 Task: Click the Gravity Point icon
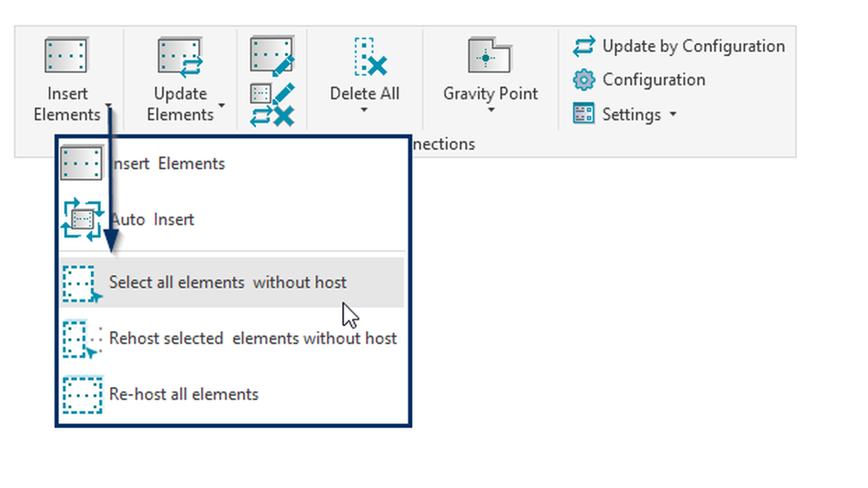point(489,56)
